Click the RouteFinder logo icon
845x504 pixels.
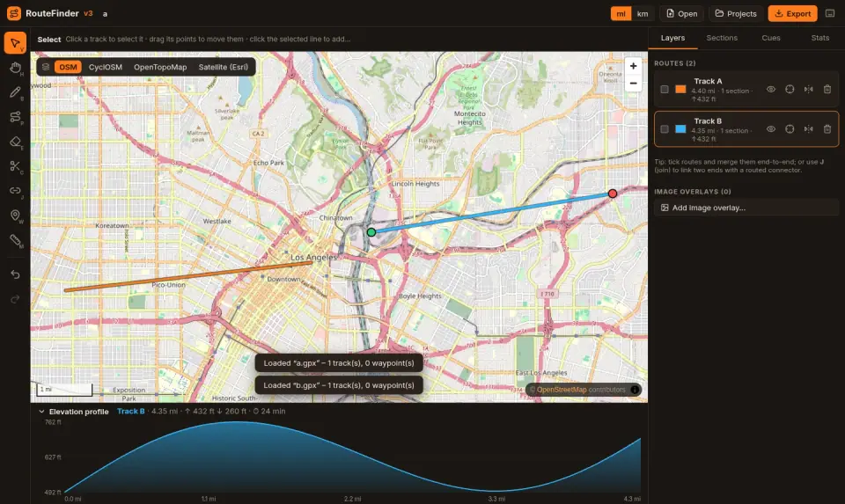[x=14, y=13]
